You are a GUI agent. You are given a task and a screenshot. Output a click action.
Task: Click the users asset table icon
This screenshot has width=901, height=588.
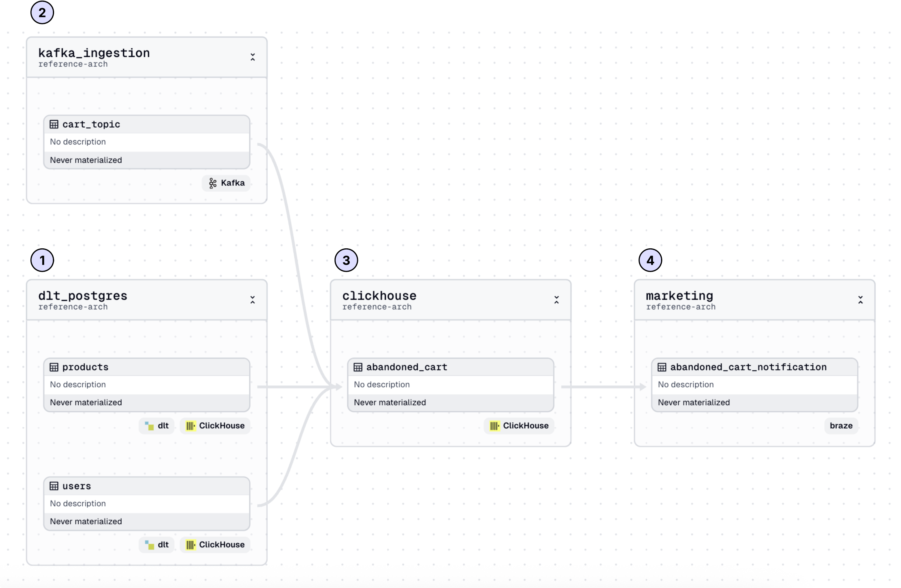click(x=54, y=486)
